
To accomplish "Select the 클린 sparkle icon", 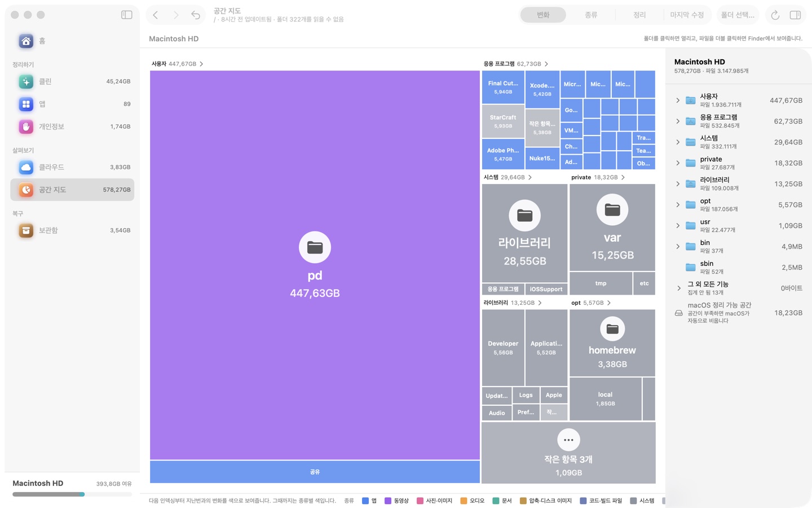I will (x=26, y=81).
